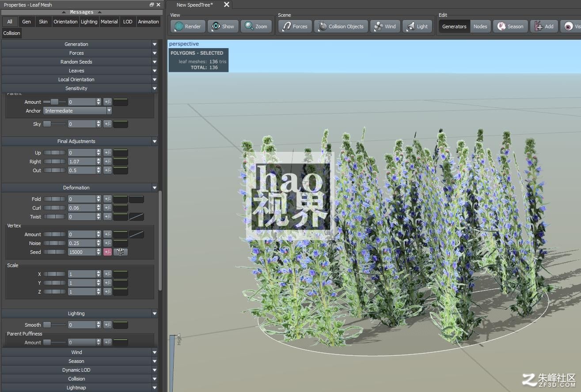Open Forces via its magnet icon
The image size is (581, 392).
[x=287, y=26]
